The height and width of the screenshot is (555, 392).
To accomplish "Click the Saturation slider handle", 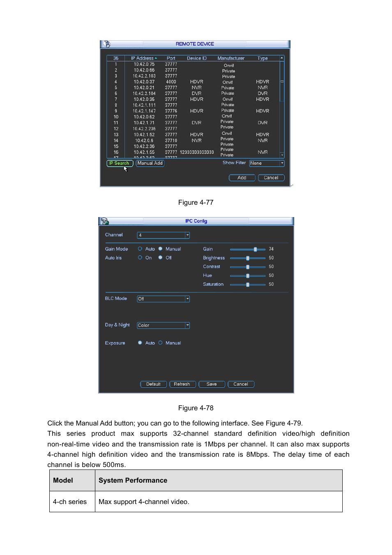I will pyautogui.click(x=248, y=284).
